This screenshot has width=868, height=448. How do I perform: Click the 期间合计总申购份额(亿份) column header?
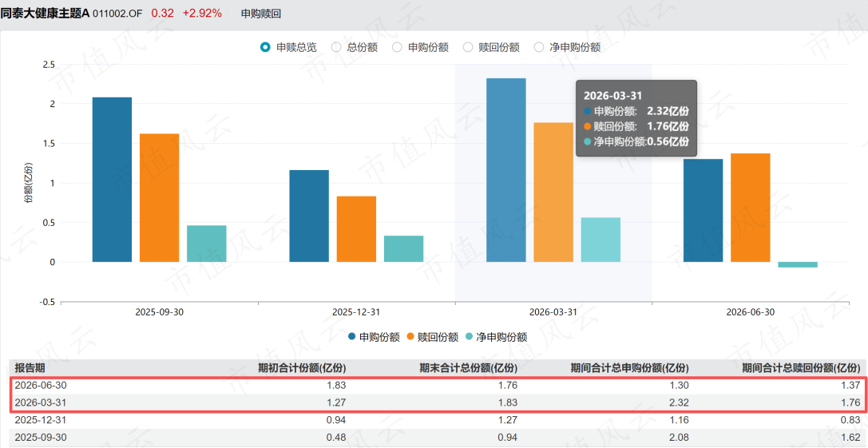coord(630,367)
